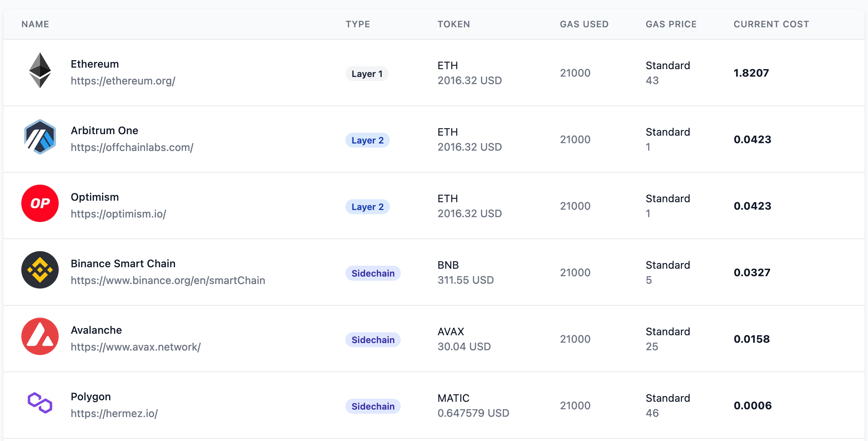The image size is (868, 441).
Task: Click the Name column header
Action: 35,24
